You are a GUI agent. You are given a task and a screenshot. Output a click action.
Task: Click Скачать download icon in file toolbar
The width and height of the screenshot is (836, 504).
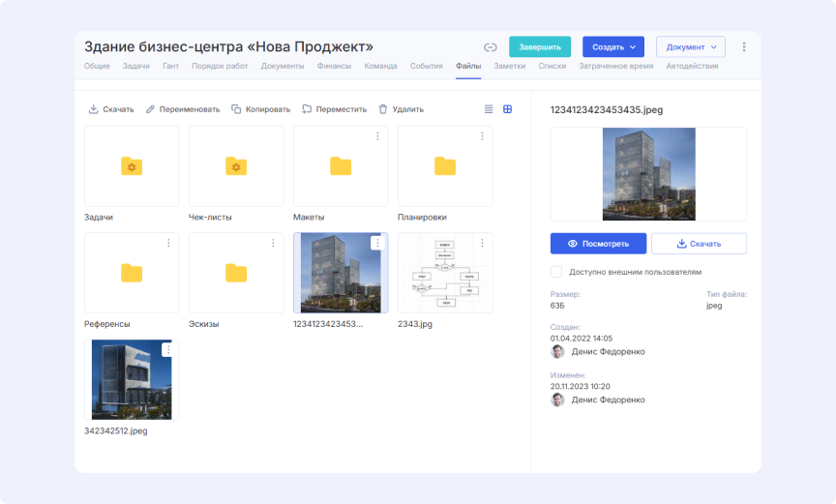click(94, 109)
